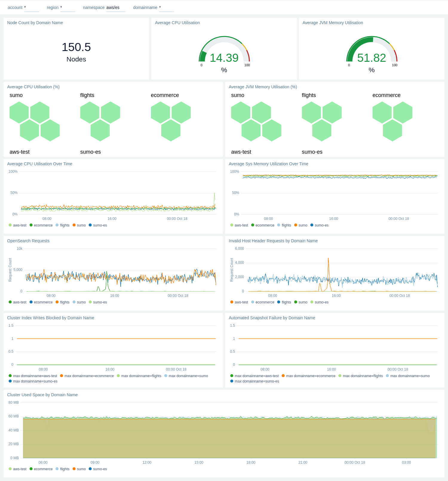Toggle max domainname=ecommerce in Index Writes Blocked legend
This screenshot has width=448, height=481.
87,376
